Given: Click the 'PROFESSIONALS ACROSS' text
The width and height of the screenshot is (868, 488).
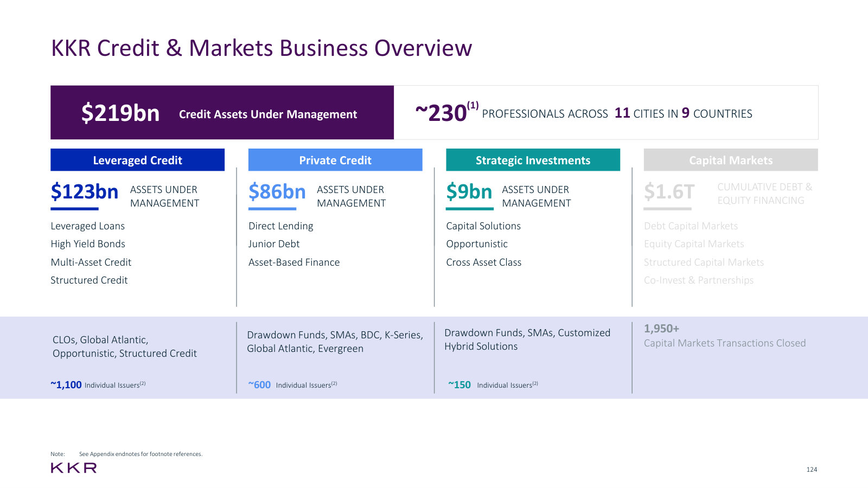Looking at the screenshot, I should (545, 114).
